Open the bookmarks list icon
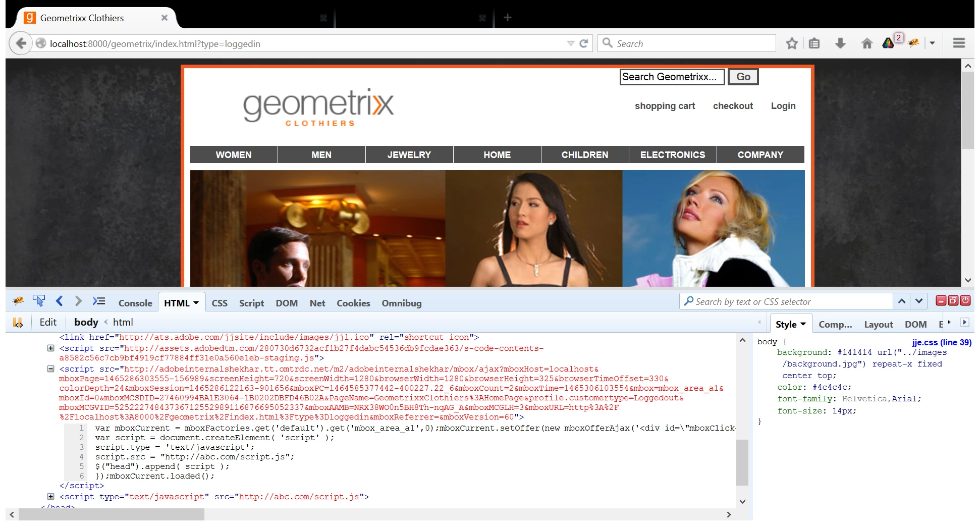Viewport: 980px width, 526px height. [814, 43]
